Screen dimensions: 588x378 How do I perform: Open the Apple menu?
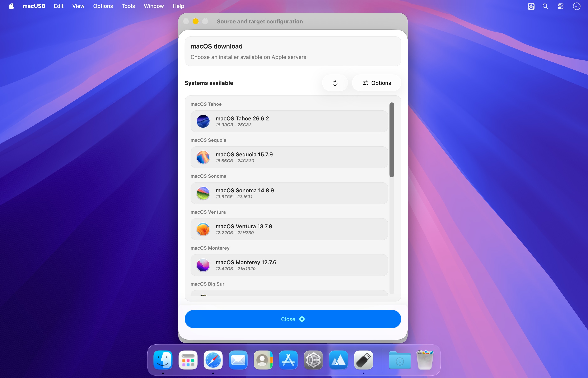[x=11, y=6]
